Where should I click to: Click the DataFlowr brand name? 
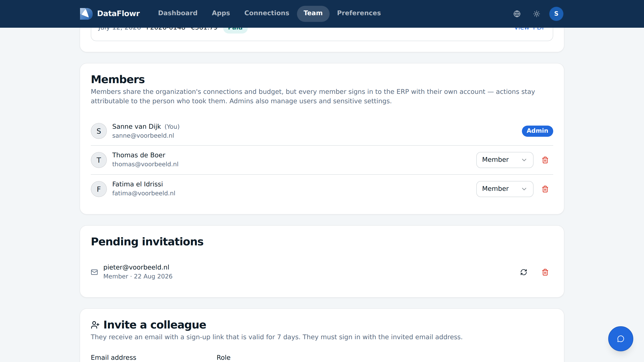(x=118, y=13)
